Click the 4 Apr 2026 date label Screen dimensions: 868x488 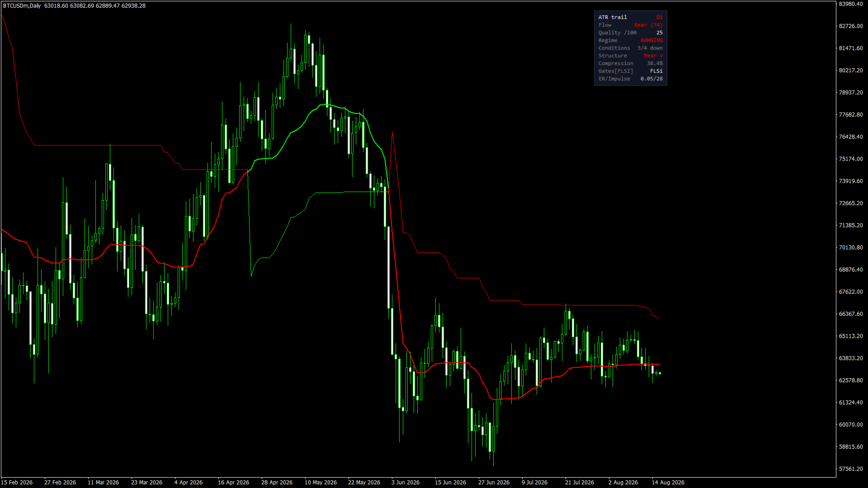(x=189, y=483)
